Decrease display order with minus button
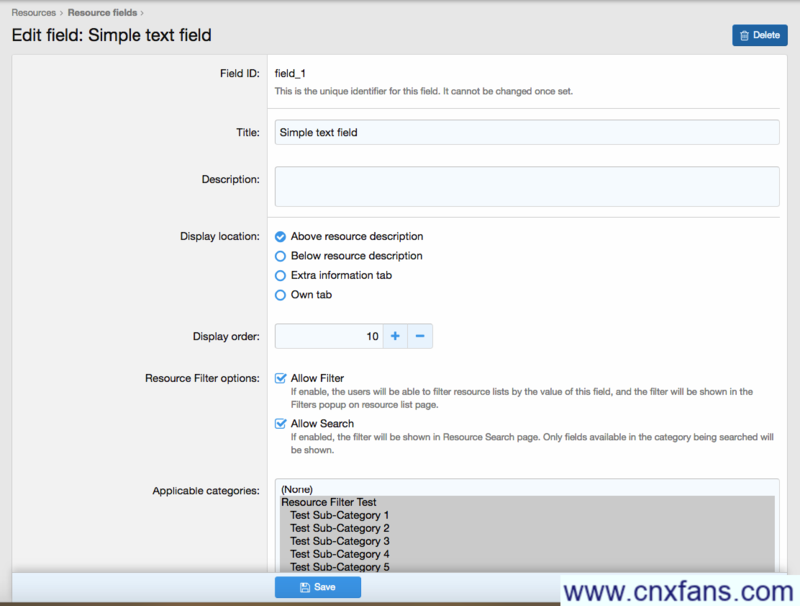 pyautogui.click(x=420, y=336)
